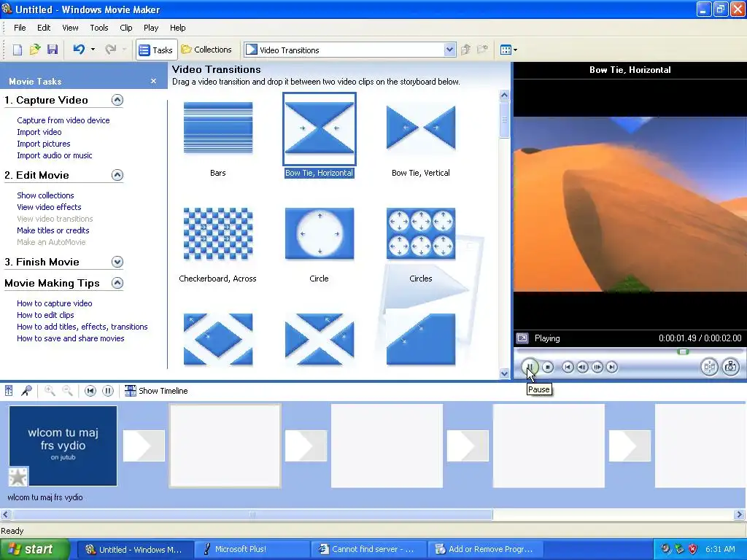Pause the preview monitor playback

pyautogui.click(x=530, y=367)
